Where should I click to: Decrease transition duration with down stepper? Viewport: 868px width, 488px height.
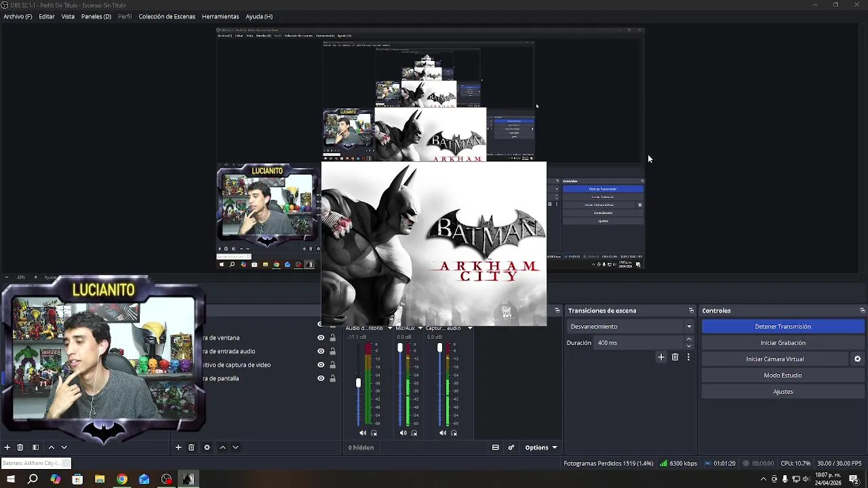pos(689,346)
